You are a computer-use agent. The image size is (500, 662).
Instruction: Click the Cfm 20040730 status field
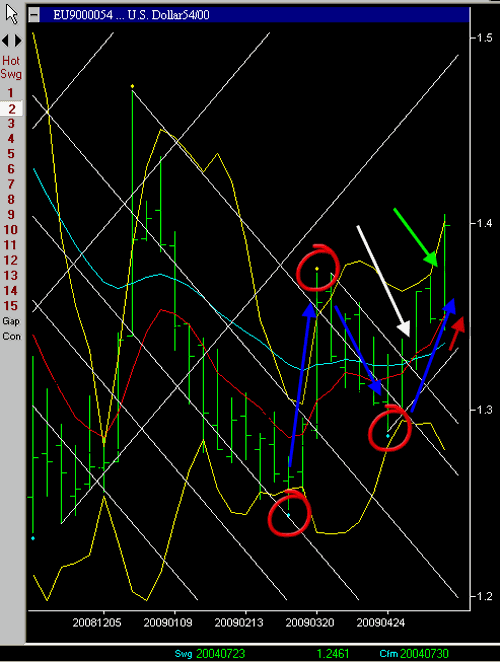(x=414, y=654)
